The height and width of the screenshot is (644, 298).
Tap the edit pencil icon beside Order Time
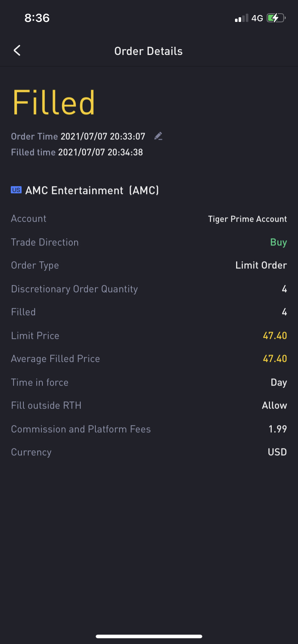click(158, 136)
